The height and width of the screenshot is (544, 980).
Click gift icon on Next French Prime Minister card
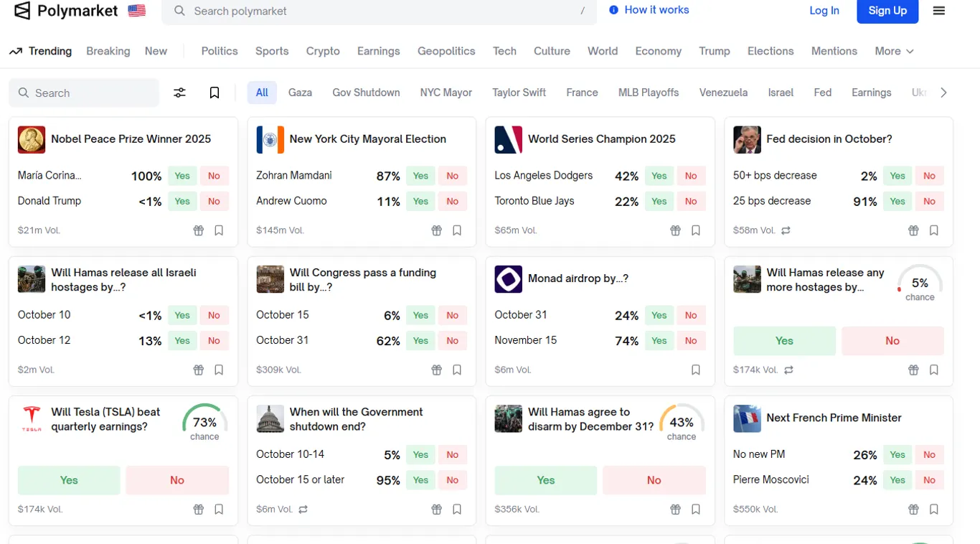[x=913, y=509]
